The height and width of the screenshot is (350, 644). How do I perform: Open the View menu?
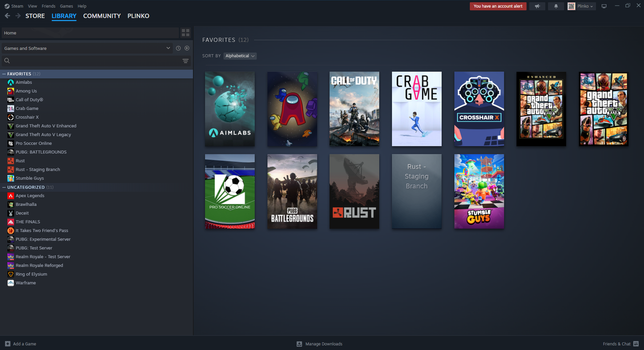tap(33, 6)
